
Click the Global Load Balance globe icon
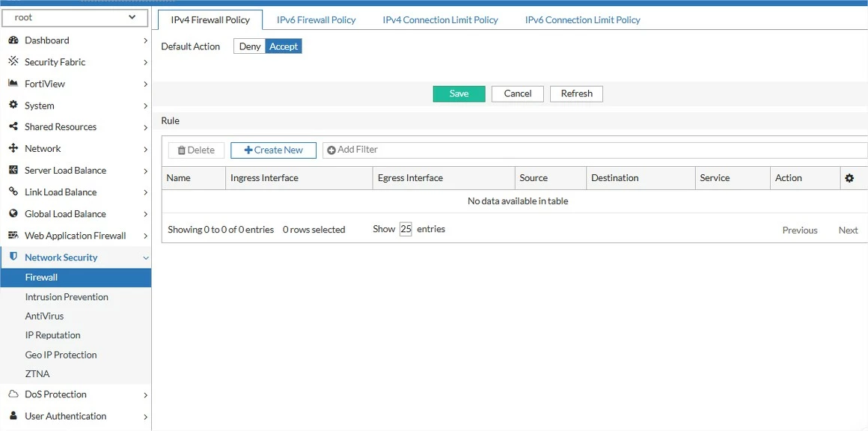click(13, 213)
